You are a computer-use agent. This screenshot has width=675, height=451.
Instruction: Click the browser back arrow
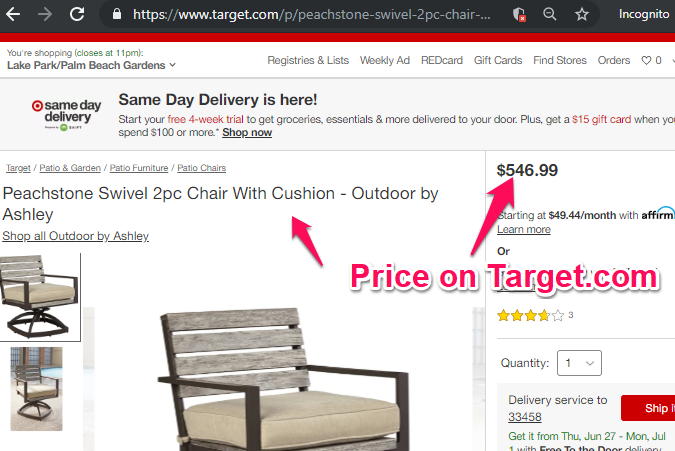coord(13,14)
